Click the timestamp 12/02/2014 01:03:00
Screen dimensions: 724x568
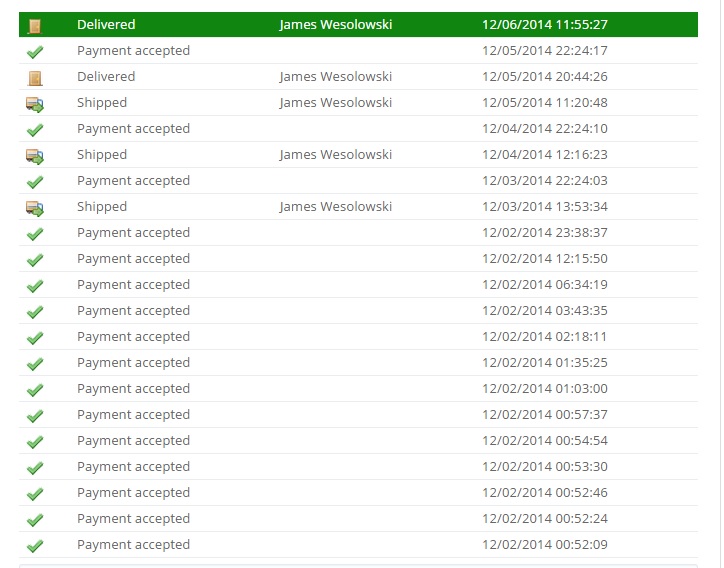point(545,389)
